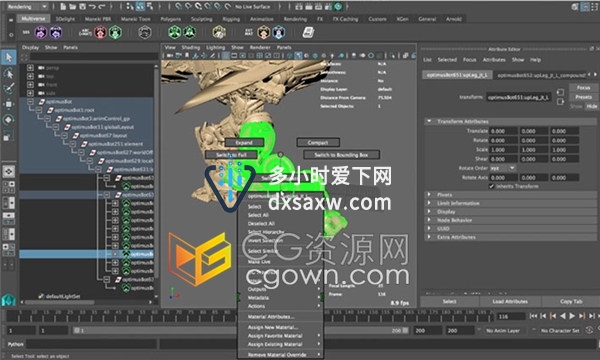The image size is (600, 360).
Task: Click the single perspective layout icon
Action: 8,171
